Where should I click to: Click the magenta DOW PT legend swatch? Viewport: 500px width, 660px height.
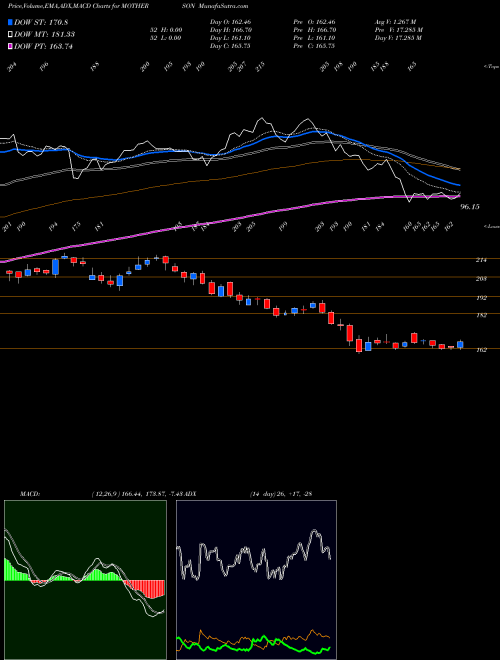[10, 46]
